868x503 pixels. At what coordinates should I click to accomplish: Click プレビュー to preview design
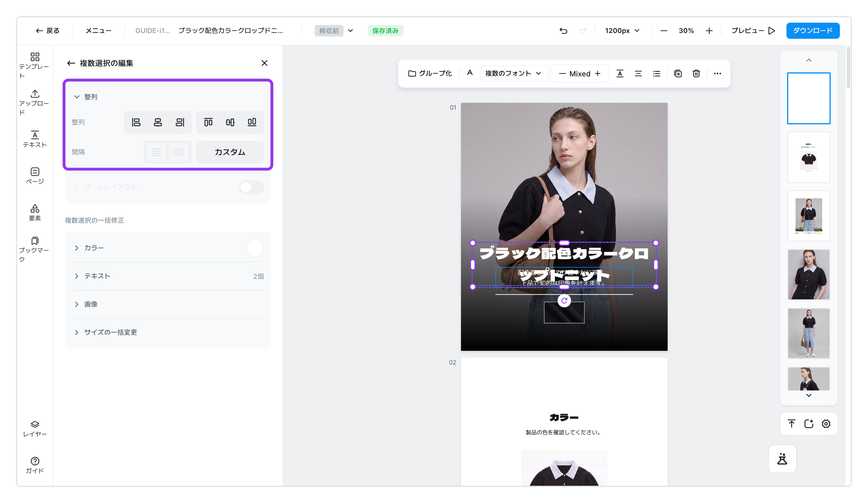pos(753,31)
